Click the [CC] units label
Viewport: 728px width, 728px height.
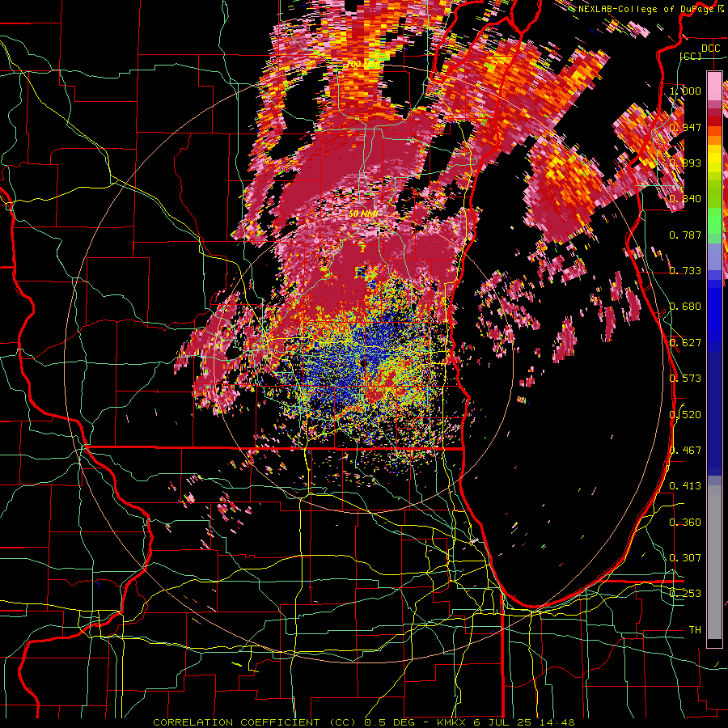click(691, 56)
